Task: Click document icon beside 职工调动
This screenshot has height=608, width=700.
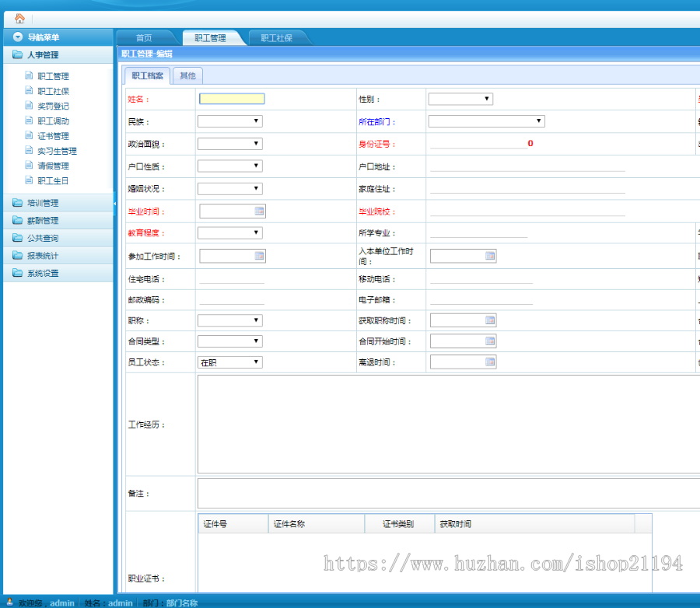Action: 29,120
